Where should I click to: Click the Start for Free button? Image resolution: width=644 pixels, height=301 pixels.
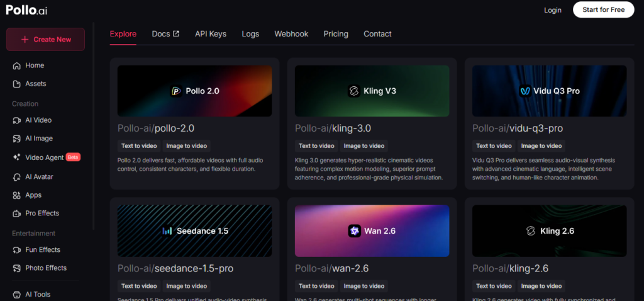click(x=603, y=9)
